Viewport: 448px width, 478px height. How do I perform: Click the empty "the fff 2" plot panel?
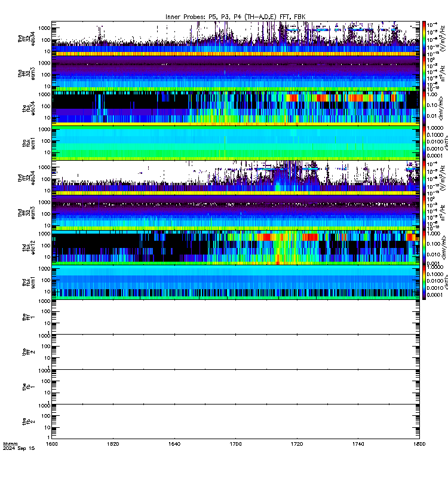(235, 352)
